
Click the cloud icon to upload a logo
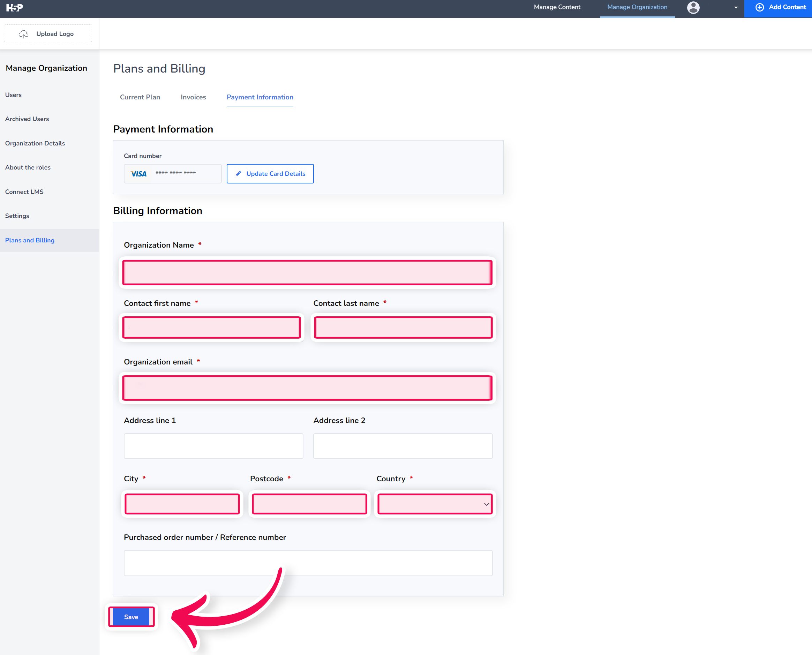tap(23, 33)
